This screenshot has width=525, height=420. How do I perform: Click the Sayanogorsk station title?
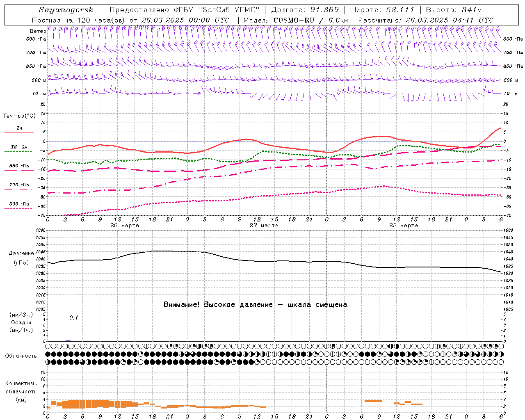pyautogui.click(x=66, y=10)
